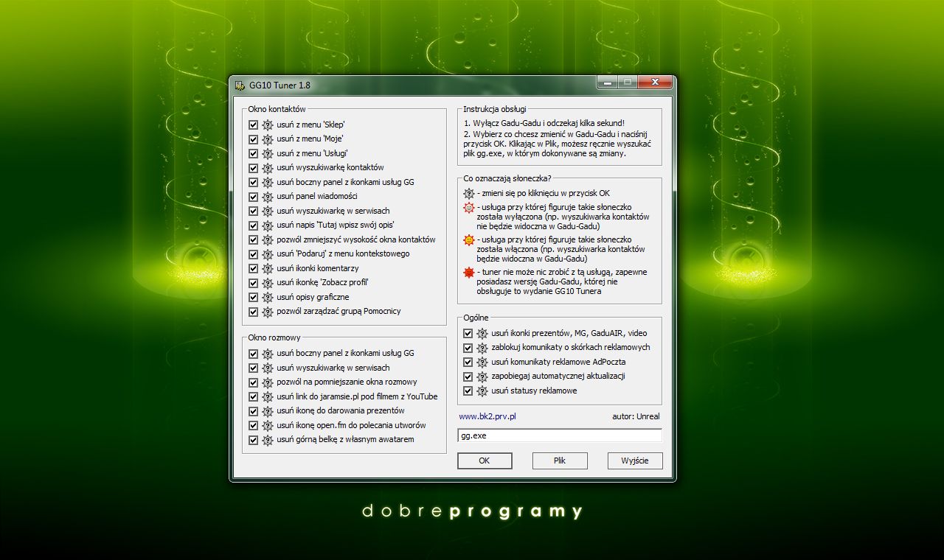Click sun icon beside 'usuń ikonkę Zobacz profil'
The width and height of the screenshot is (944, 560).
click(x=268, y=283)
